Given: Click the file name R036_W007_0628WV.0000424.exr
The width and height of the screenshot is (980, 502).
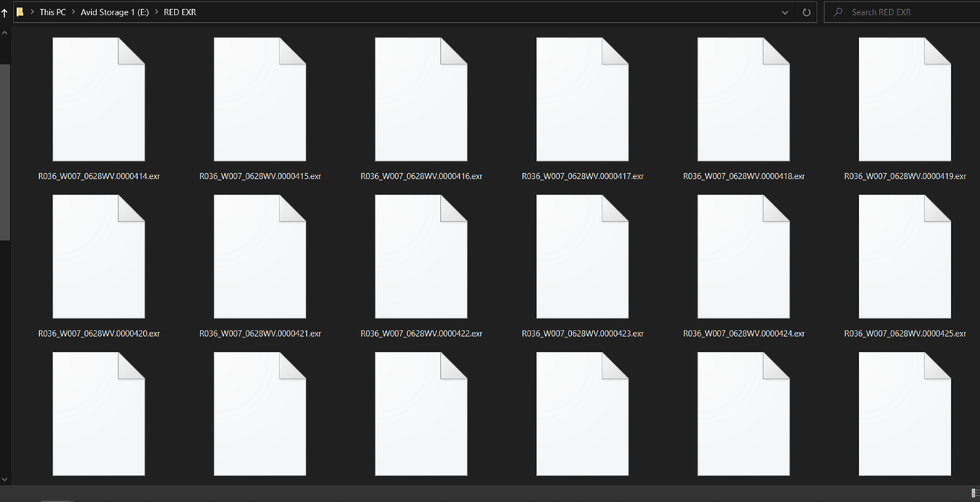Looking at the screenshot, I should click(x=743, y=334).
